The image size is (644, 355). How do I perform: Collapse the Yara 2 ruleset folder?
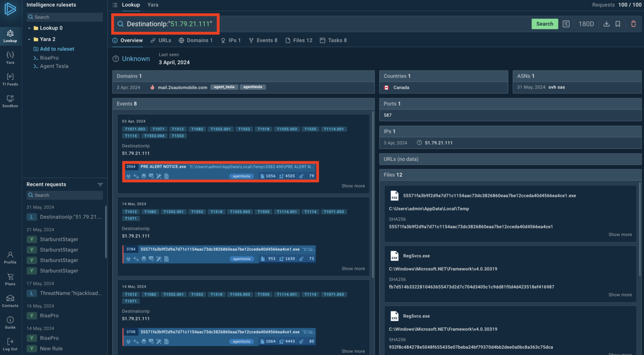[x=29, y=39]
